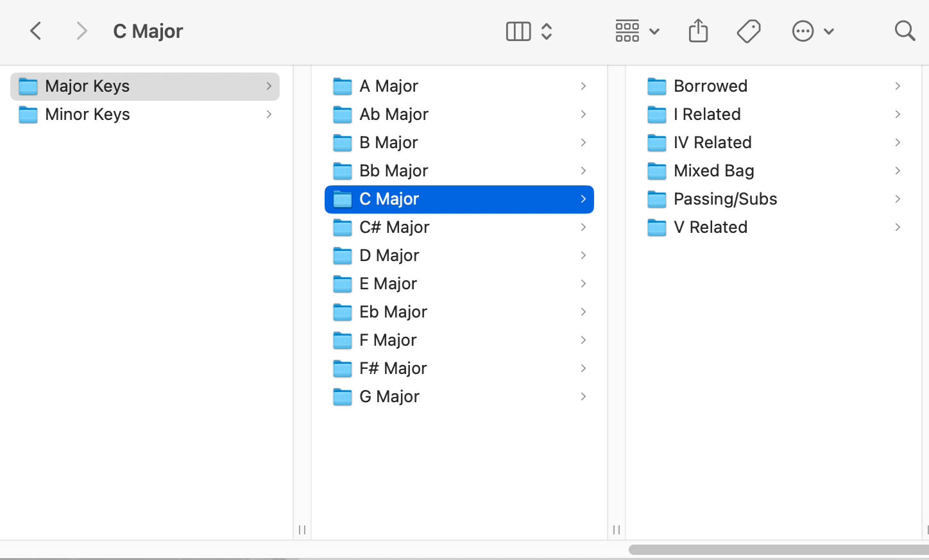Click the folder icon beside Minor Keys

click(28, 114)
